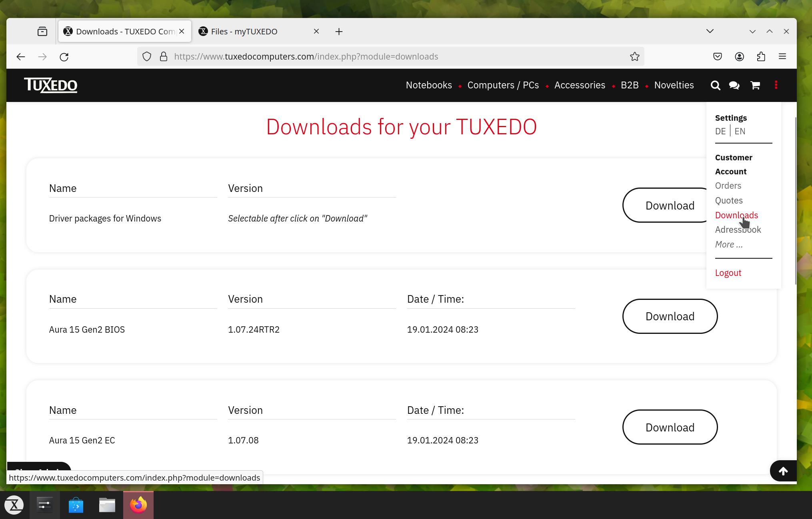Open the Computers / PCs navigation menu
Viewport: 812px width, 519px height.
(503, 85)
